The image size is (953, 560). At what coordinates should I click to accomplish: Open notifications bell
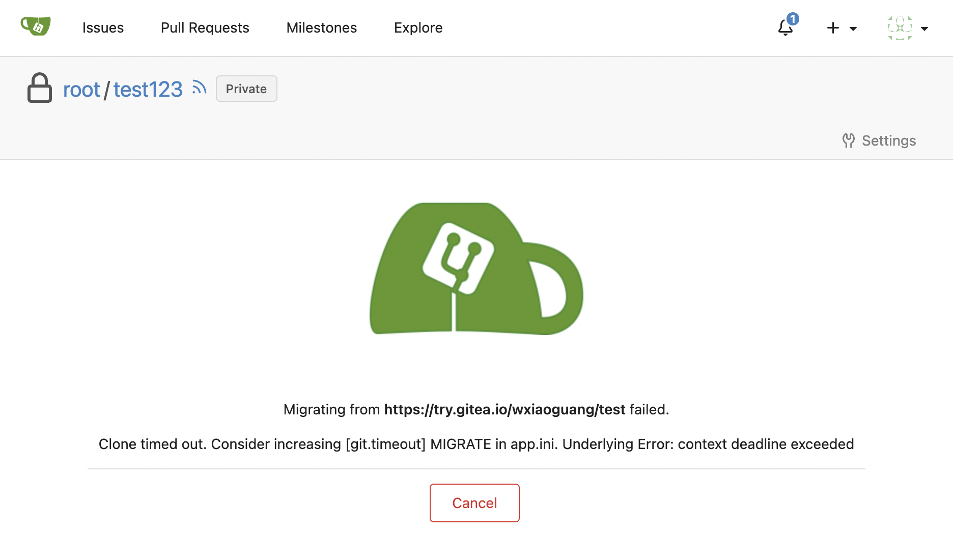786,28
